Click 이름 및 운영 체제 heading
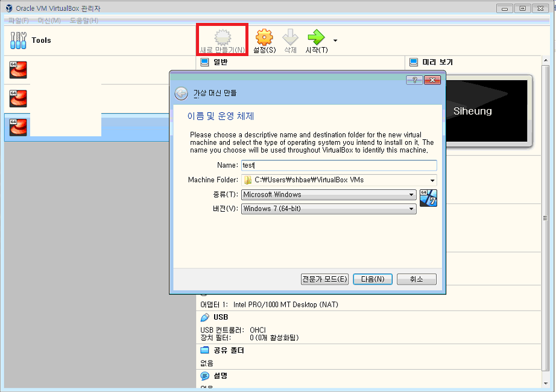Image resolution: width=556 pixels, height=392 pixels. (x=221, y=116)
